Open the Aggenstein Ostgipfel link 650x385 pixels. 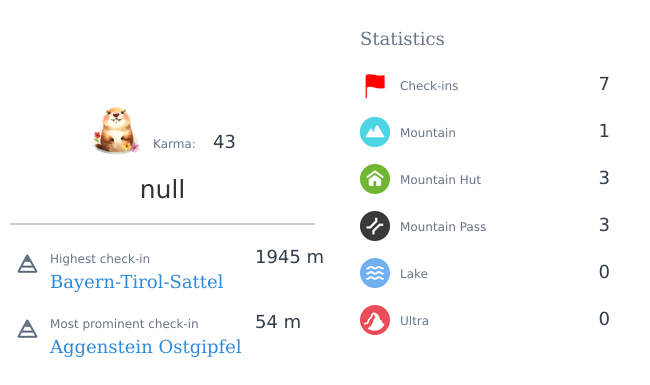pyautogui.click(x=146, y=347)
